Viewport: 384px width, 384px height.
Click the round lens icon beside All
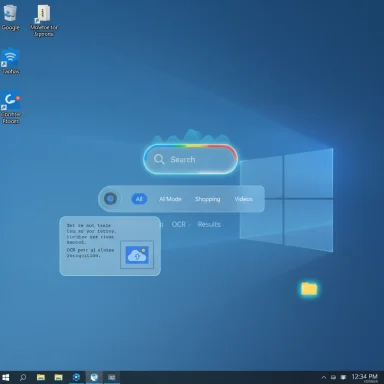pos(110,199)
